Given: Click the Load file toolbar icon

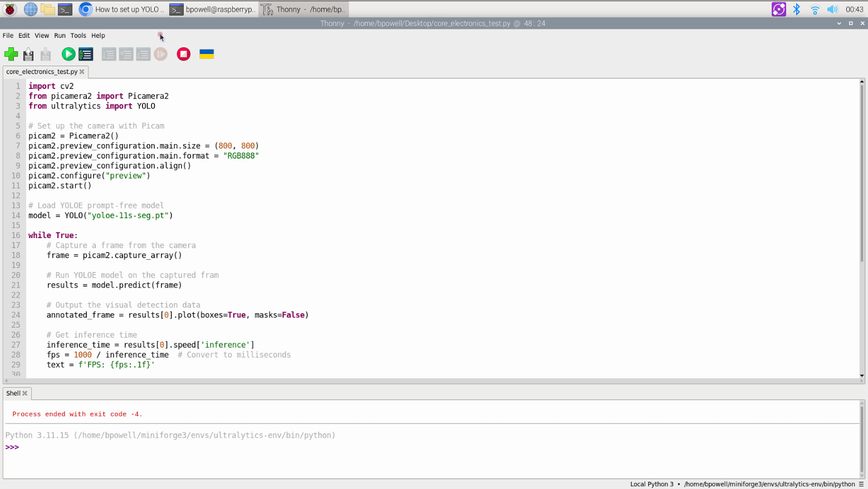Looking at the screenshot, I should [x=28, y=54].
